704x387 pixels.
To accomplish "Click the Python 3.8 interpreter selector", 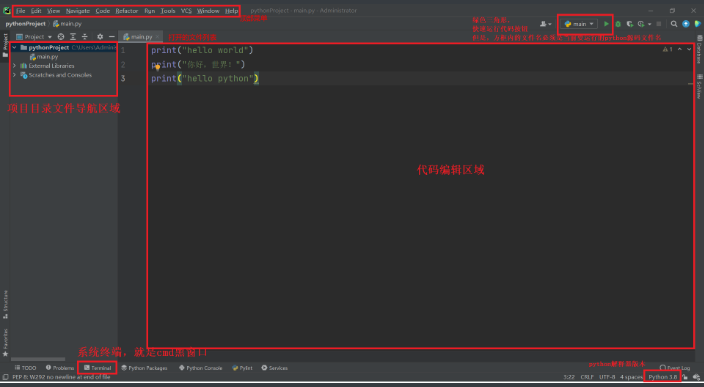I will pos(662,377).
